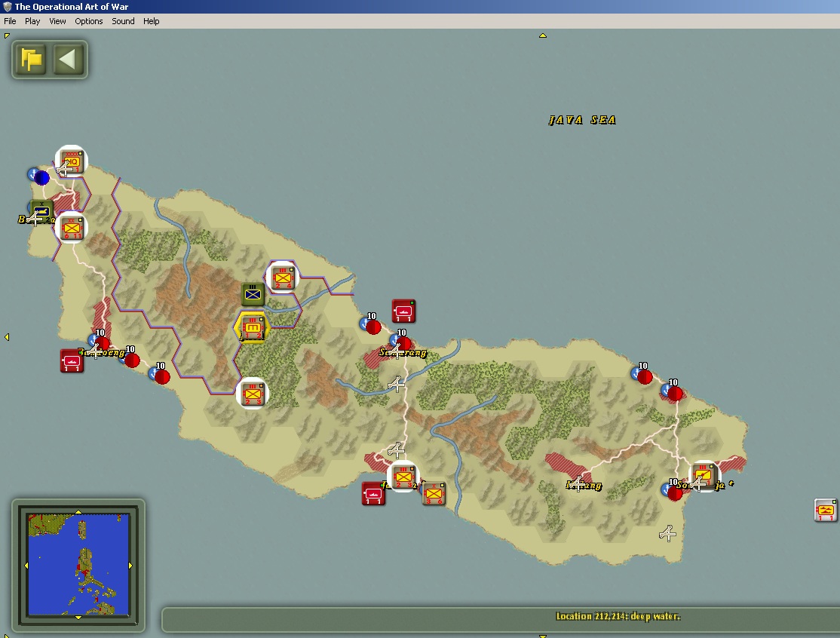
Task: Select the red naval unit on the south coast
Action: pyautogui.click(x=373, y=493)
